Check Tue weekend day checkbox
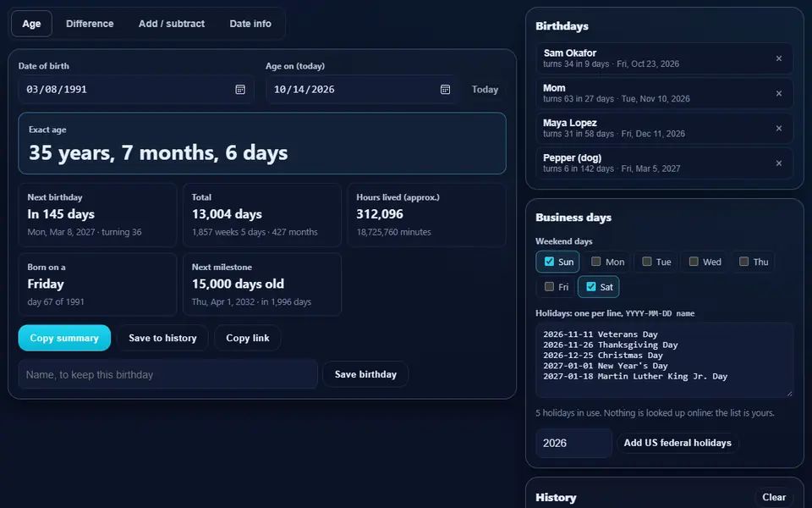Screen dimensions: 812x508 646,262
